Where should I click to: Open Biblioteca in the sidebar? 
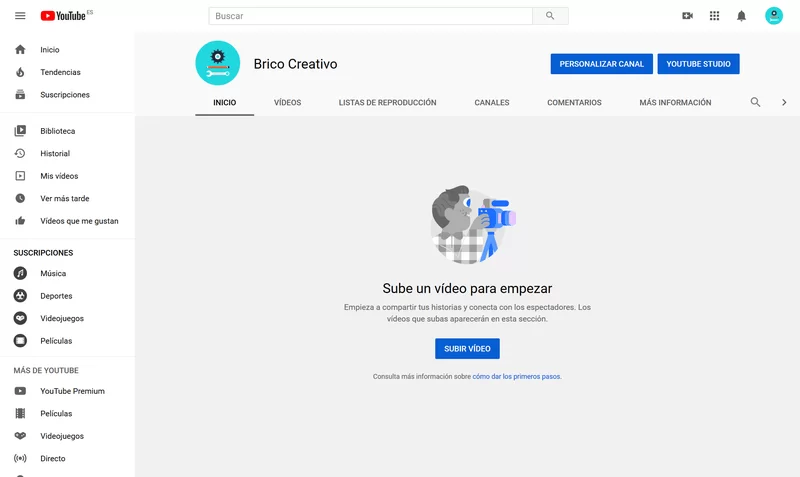click(58, 131)
